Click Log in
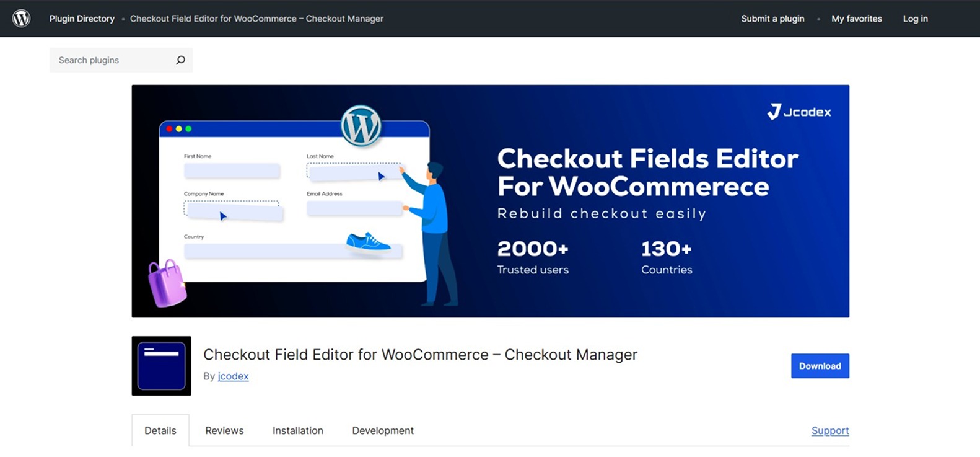Screen dimensions: 980x457 click(x=915, y=19)
